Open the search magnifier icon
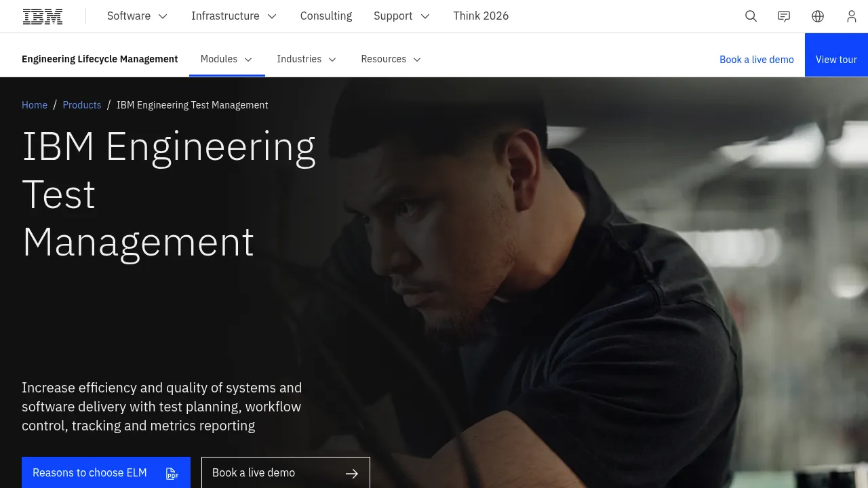 click(751, 16)
